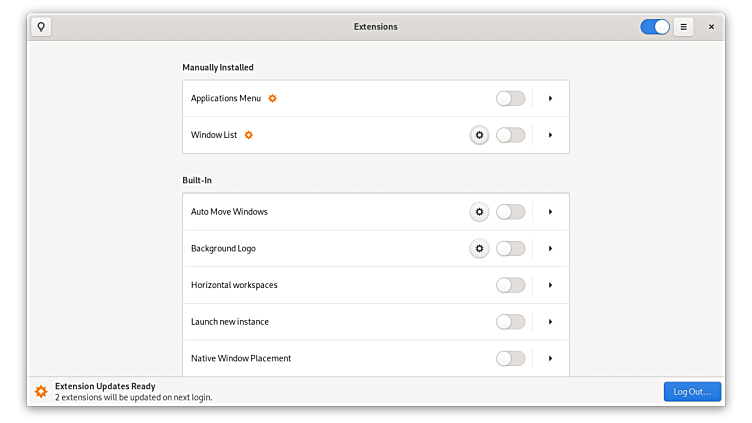
Task: Expand the Native Window Placement details
Action: tap(550, 358)
